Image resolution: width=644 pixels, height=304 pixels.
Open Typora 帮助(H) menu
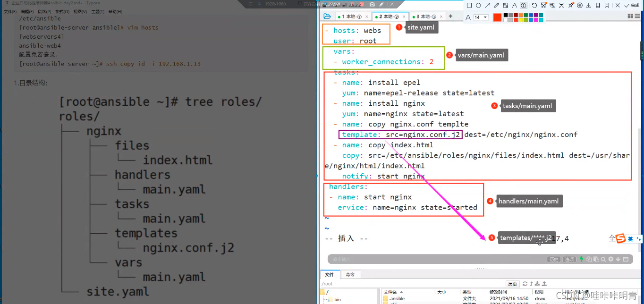[115, 11]
